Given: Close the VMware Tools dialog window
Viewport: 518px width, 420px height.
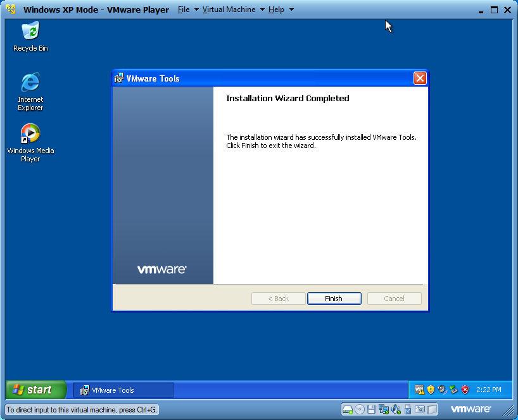Looking at the screenshot, I should (x=419, y=78).
